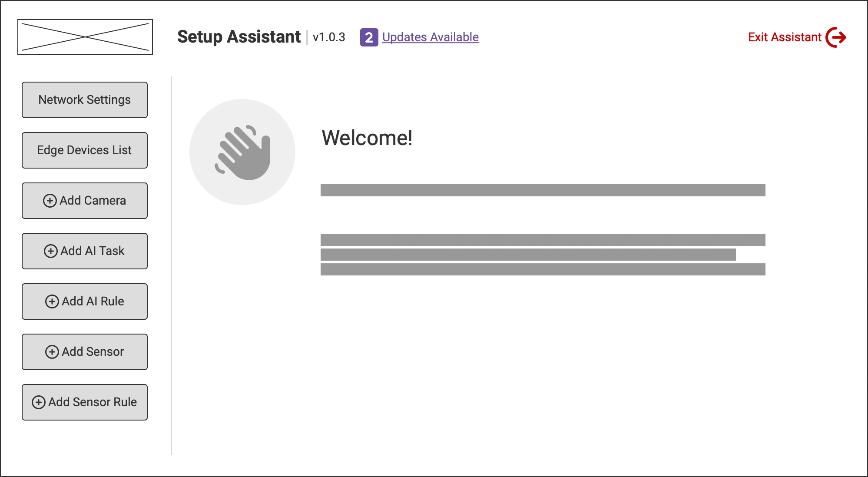Click the waving hand welcome icon
This screenshot has height=477, width=868.
(242, 151)
